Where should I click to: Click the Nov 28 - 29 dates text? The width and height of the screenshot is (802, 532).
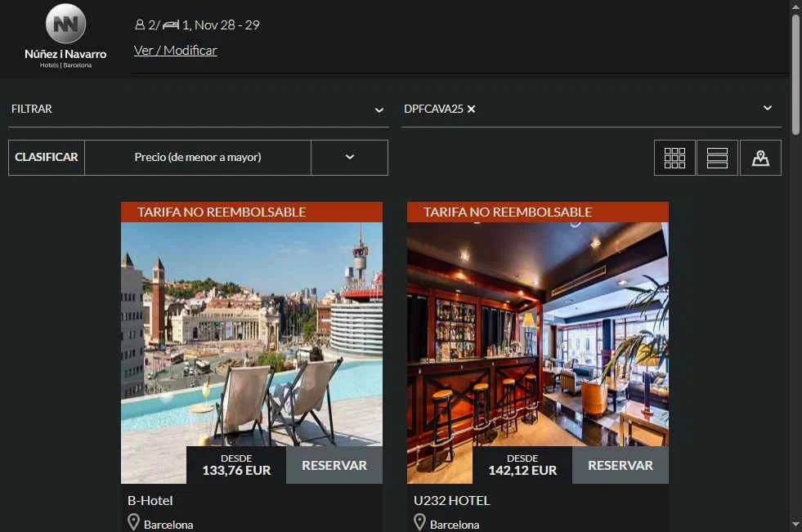tap(227, 25)
